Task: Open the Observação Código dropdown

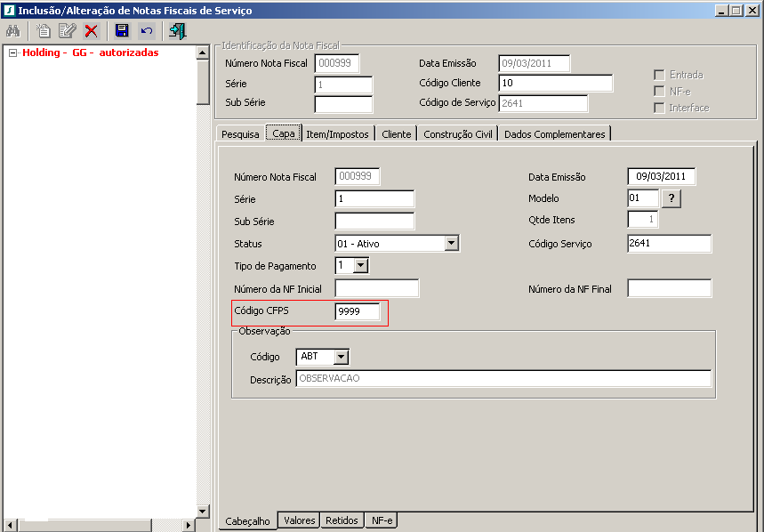Action: click(x=342, y=357)
